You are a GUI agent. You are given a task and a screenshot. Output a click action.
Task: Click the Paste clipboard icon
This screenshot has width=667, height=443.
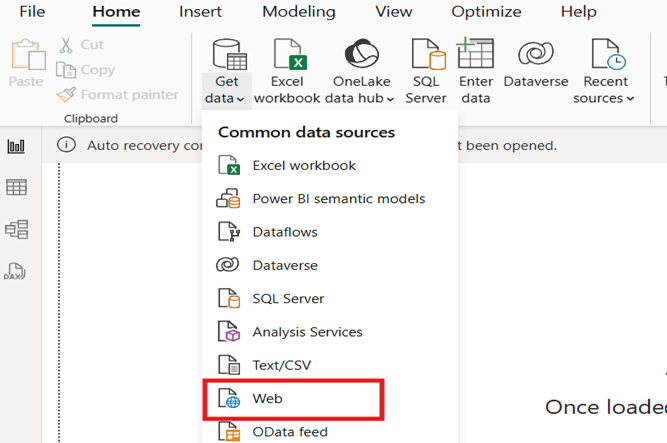(28, 54)
